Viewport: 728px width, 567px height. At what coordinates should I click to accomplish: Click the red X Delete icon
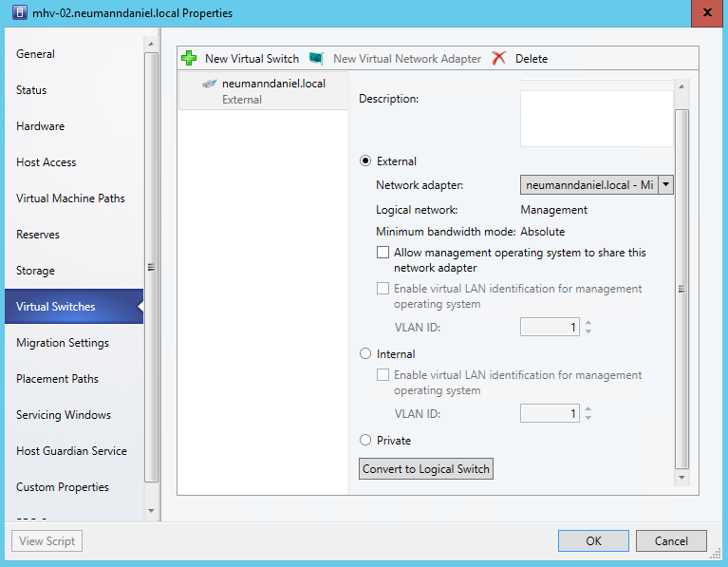499,59
